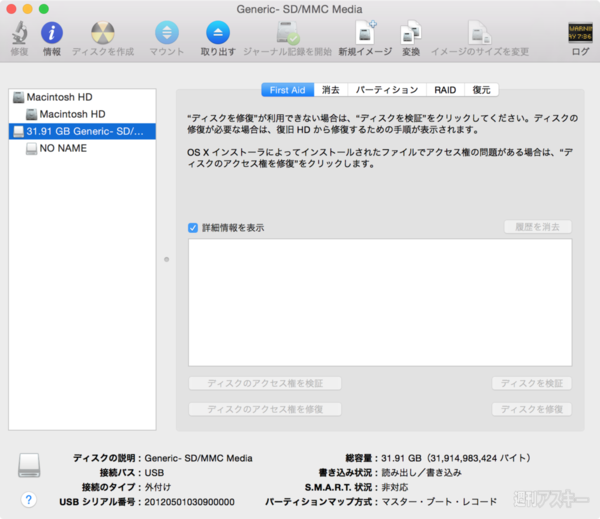Eject the disk with 取り出す icon
The height and width of the screenshot is (519, 600).
coord(218,34)
